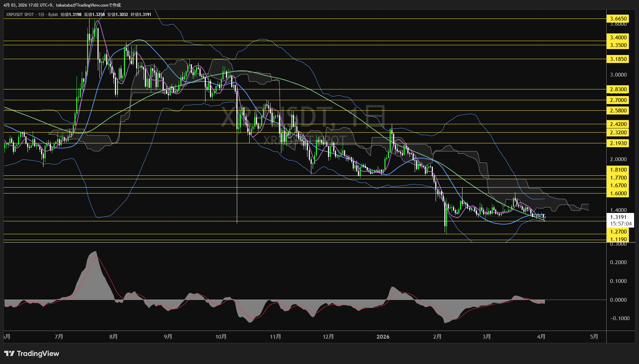639x364 pixels.
Task: Select the 7月 time axis label
Action: [x=59, y=337]
